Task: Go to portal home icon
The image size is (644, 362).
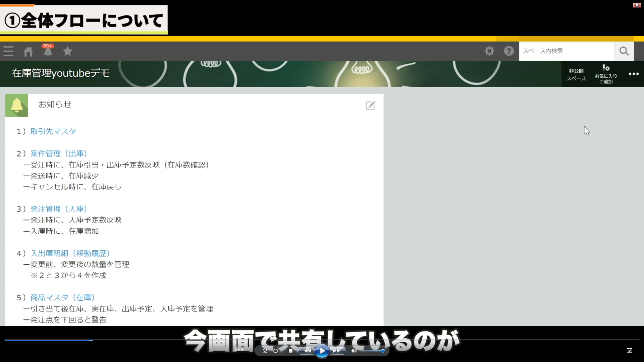Action: pyautogui.click(x=28, y=52)
